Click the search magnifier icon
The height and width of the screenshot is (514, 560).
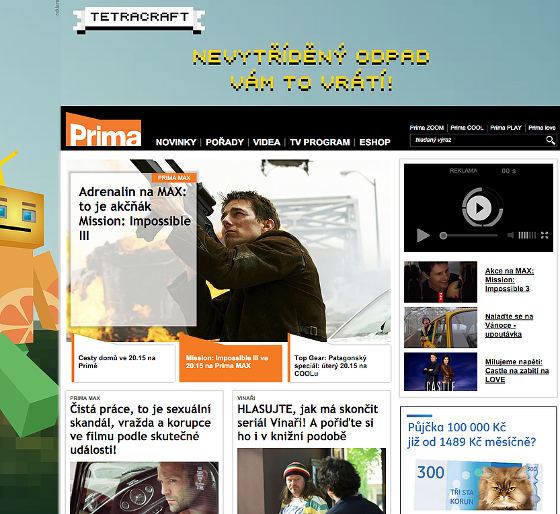coord(550,140)
